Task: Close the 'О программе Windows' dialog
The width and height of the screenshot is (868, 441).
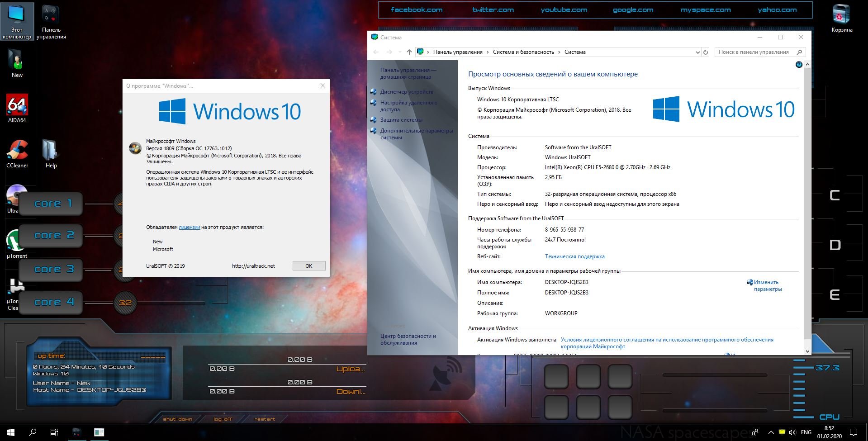Action: 323,86
